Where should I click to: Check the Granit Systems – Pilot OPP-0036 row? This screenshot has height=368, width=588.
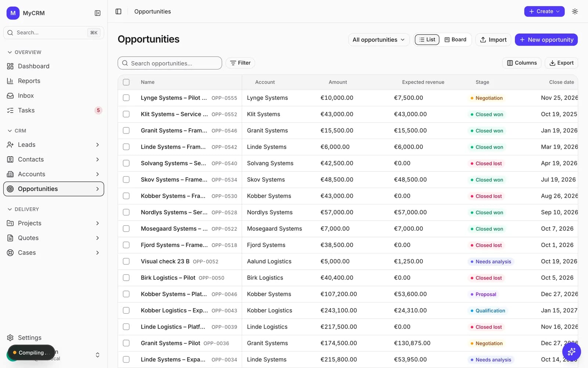click(x=126, y=343)
